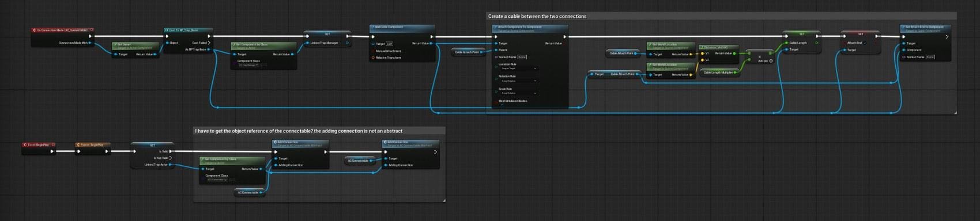Image resolution: width=980 pixels, height=221 pixels.
Task: Select the Cable Length Multiplier variable node
Action: point(720,73)
